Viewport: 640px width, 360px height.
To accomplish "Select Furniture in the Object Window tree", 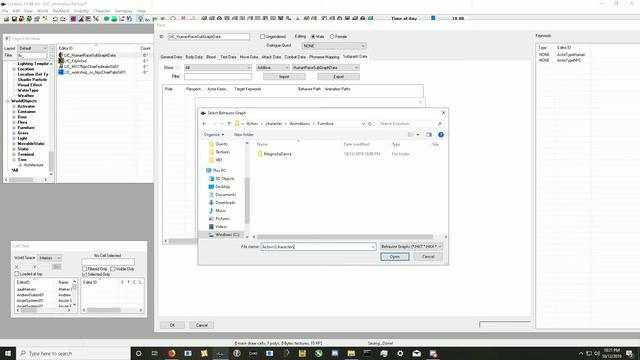I will coord(26,128).
